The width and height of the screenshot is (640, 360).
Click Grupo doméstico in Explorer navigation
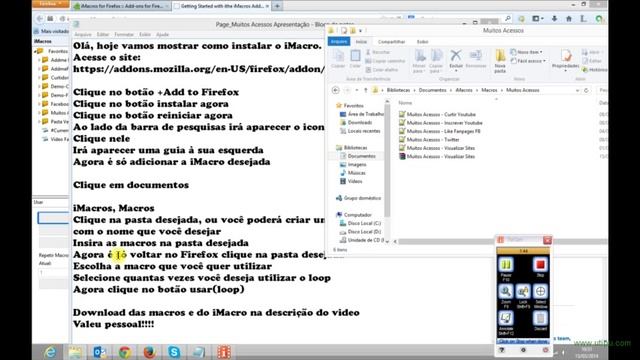358,198
